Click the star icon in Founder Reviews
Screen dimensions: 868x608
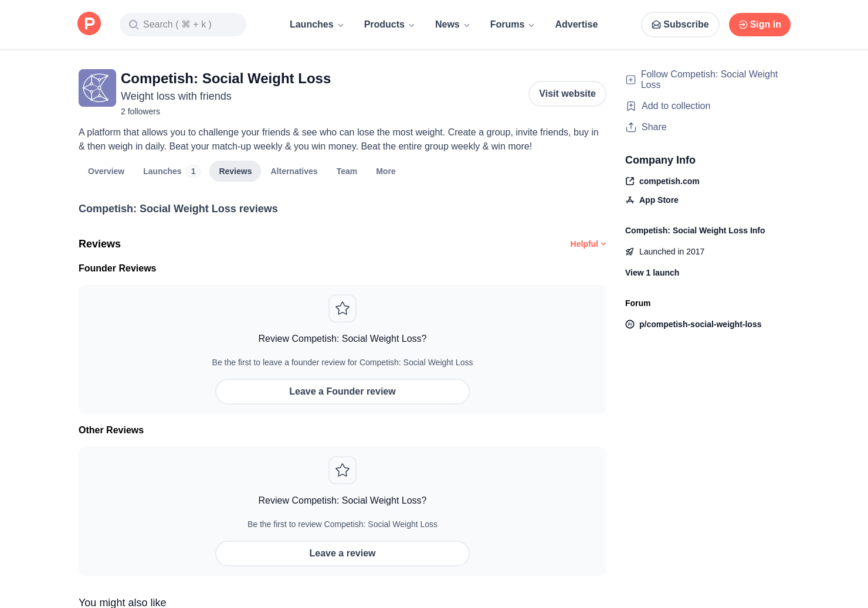[x=343, y=308]
